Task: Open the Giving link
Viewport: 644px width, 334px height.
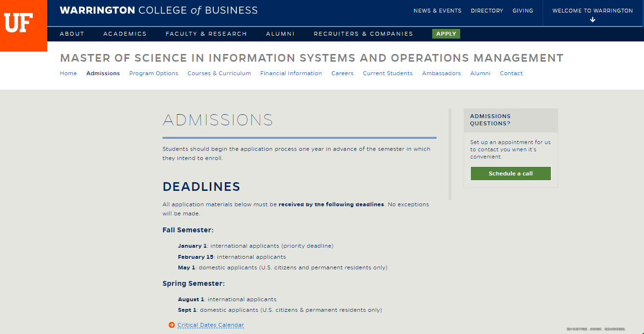Action: click(x=523, y=11)
